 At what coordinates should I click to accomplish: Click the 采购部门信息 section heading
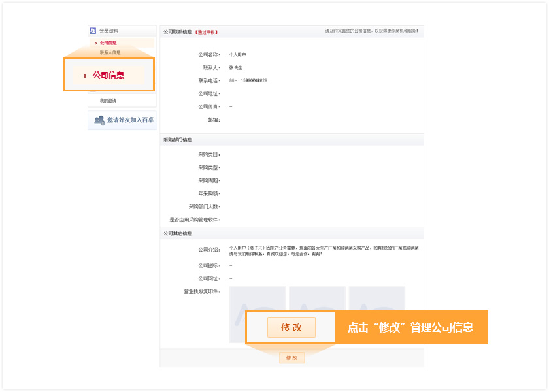(x=178, y=140)
